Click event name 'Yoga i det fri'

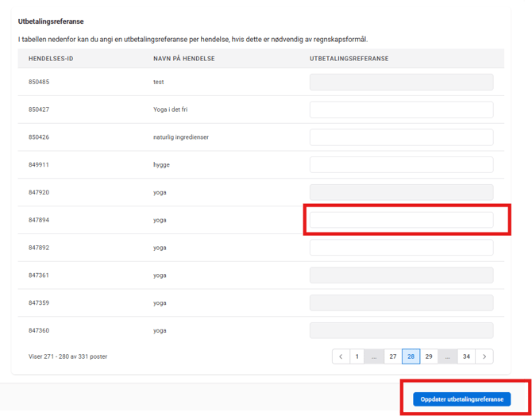171,110
